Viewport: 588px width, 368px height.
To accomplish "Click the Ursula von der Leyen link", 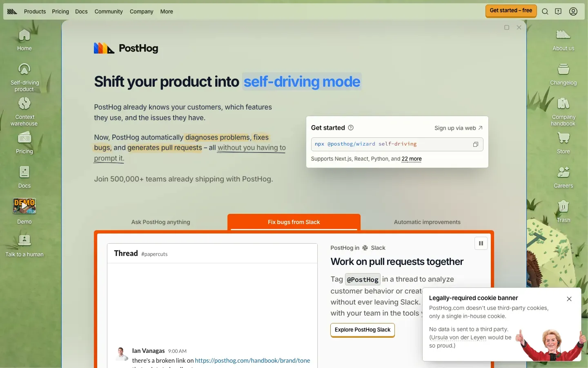I will tap(459, 337).
